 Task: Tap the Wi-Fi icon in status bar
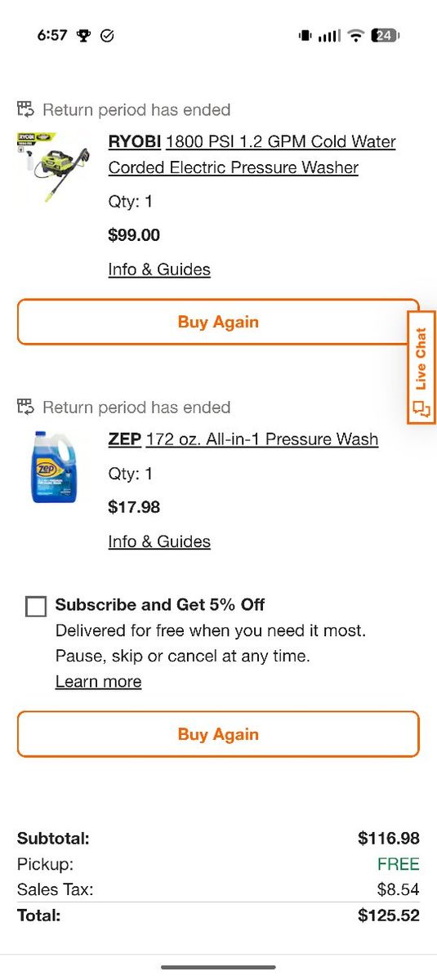355,35
